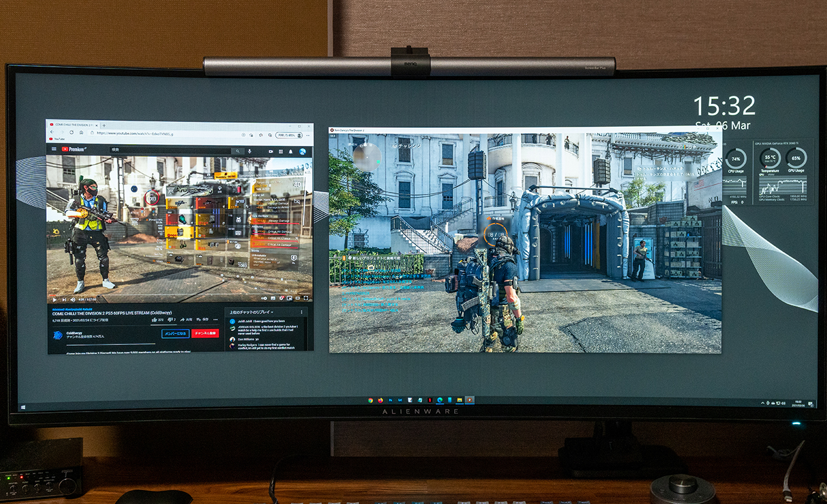Viewport: 827px width, 504px height.
Task: Open the YouTube apps grid icon
Action: [281, 152]
